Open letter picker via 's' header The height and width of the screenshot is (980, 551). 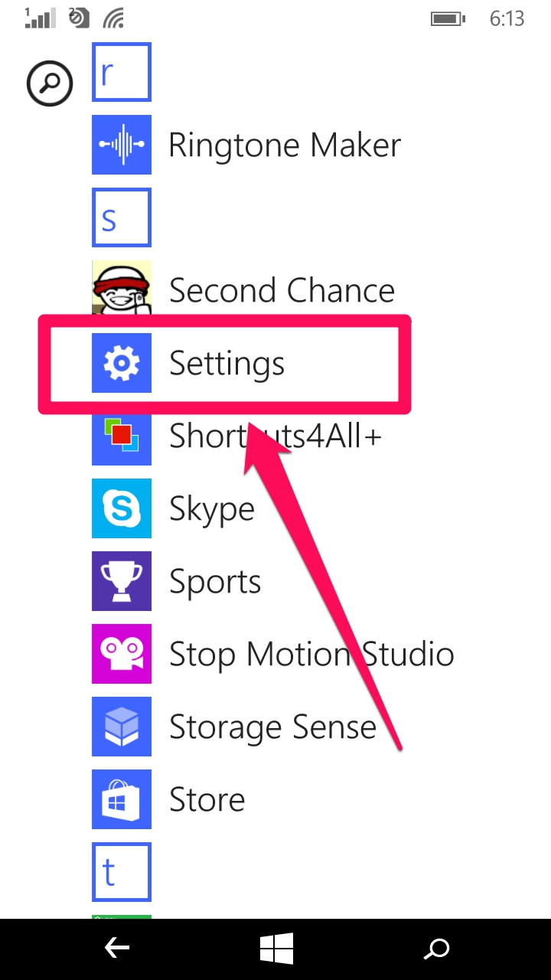coord(122,217)
